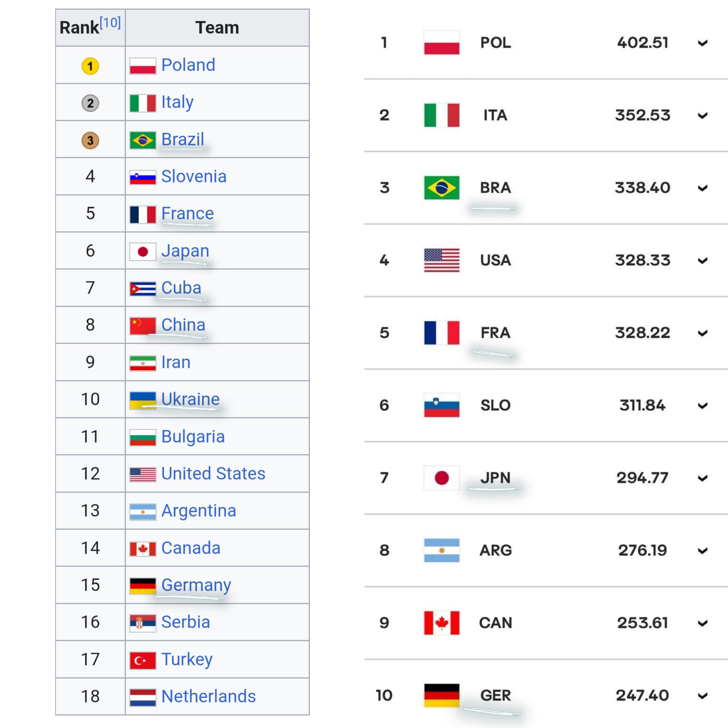Viewport: 728px width, 728px height.
Task: Click the USA flag in rankings list
Action: tap(441, 260)
